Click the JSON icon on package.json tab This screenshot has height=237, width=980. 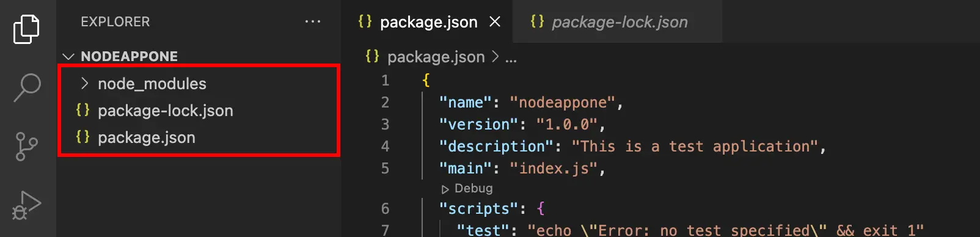(x=365, y=21)
